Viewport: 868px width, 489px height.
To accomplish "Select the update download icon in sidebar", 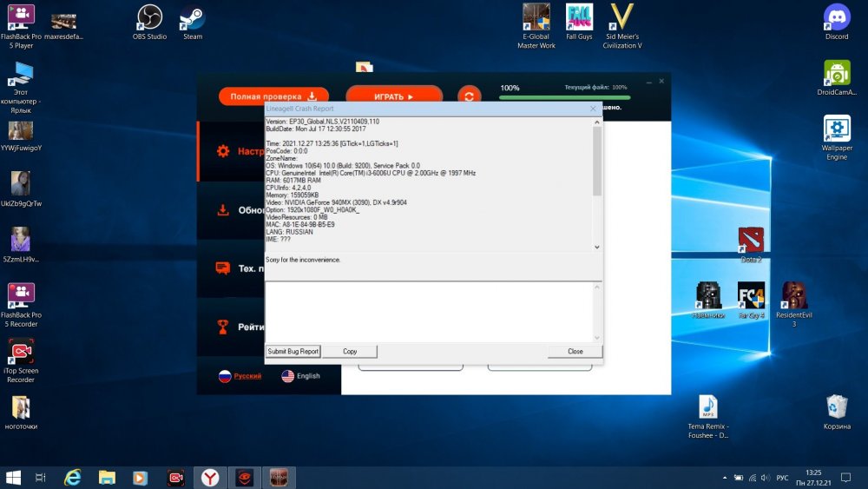I will [x=223, y=210].
